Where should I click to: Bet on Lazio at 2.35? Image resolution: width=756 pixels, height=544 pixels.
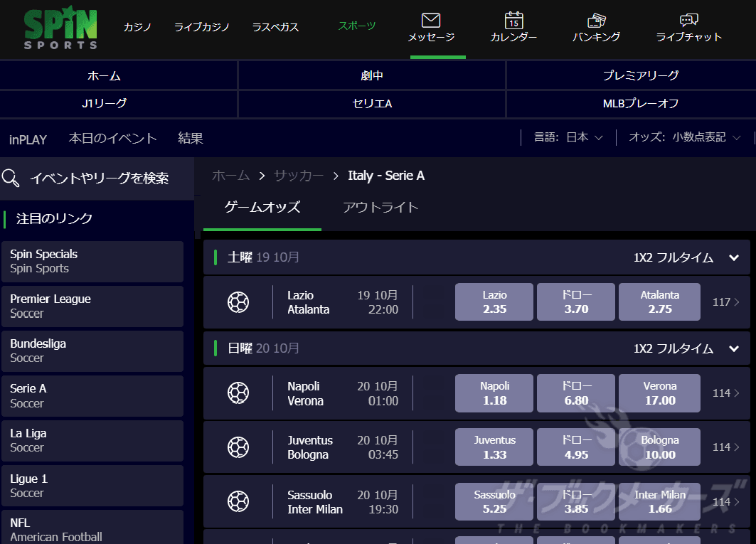(494, 302)
